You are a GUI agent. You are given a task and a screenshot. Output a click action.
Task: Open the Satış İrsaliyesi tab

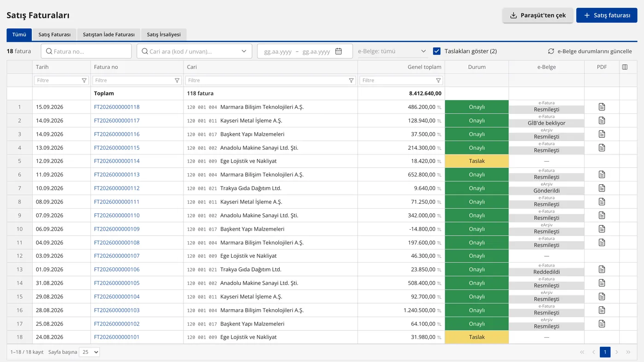pos(164,34)
